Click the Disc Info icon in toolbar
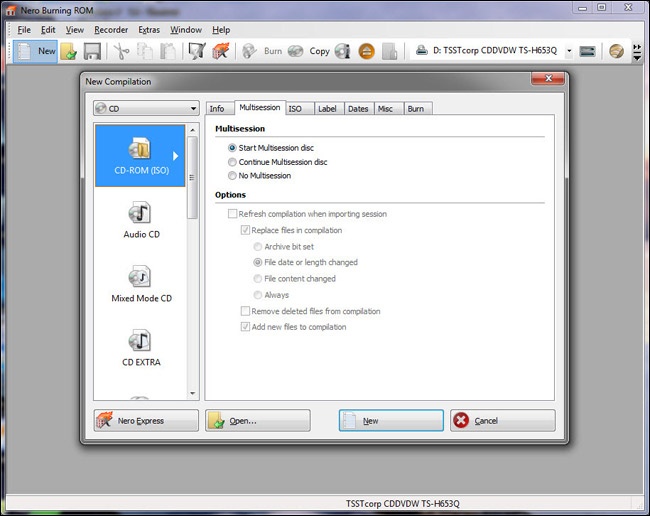Viewport: 650px width, 516px height. 343,51
